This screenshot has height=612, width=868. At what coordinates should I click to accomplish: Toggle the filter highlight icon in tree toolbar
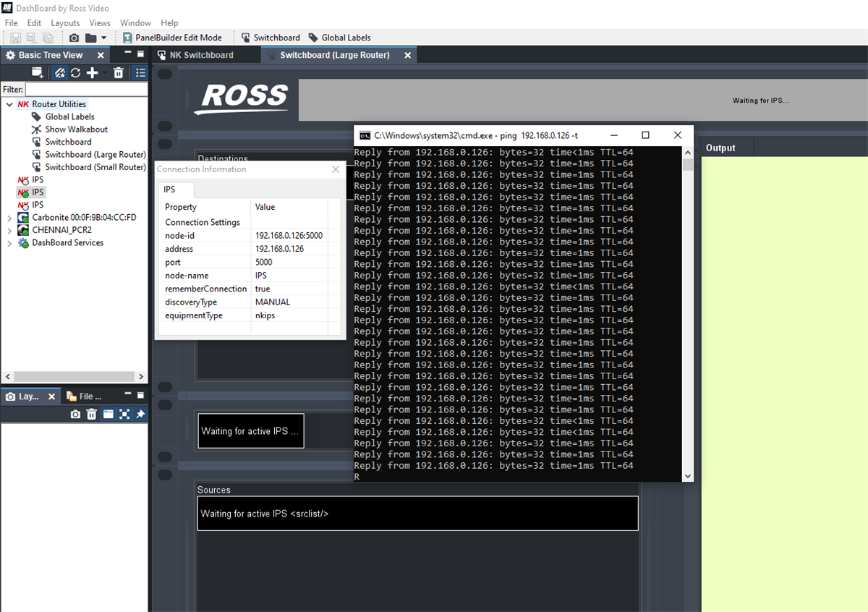pyautogui.click(x=59, y=72)
